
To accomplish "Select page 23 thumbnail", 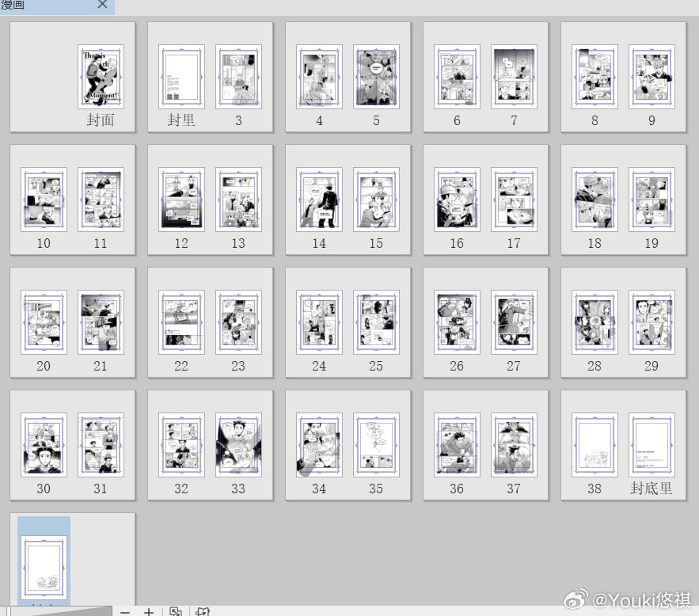I will [238, 321].
